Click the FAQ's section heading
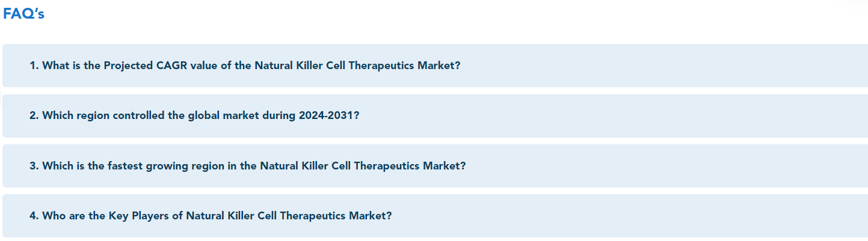This screenshot has height=241, width=868. 24,14
